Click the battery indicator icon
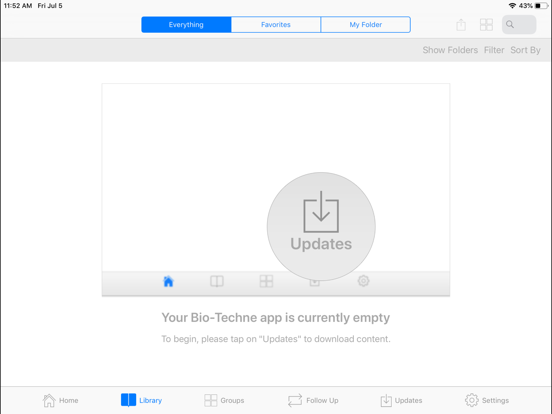The image size is (552, 414). 541,6
